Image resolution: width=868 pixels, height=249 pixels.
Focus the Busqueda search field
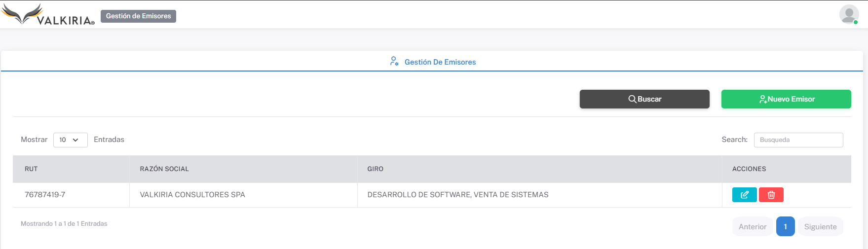point(798,140)
